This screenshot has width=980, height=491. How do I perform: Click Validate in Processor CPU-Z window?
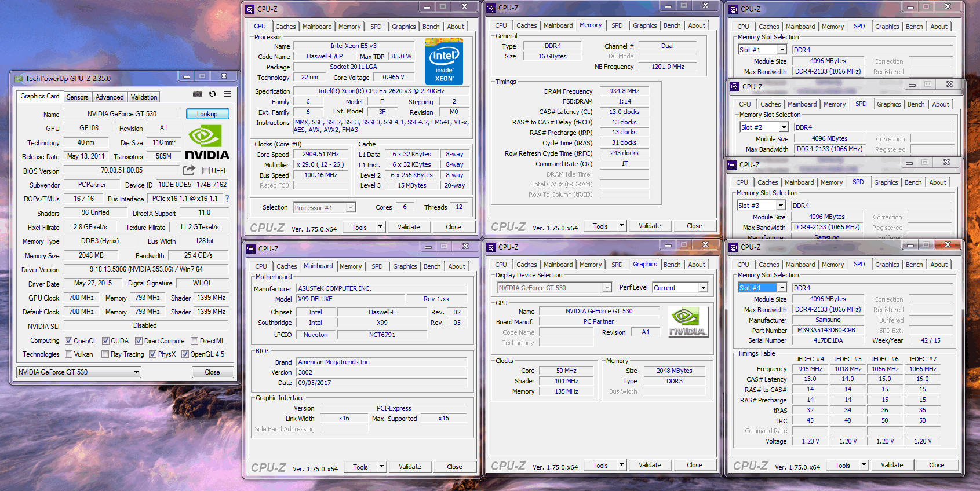point(409,227)
